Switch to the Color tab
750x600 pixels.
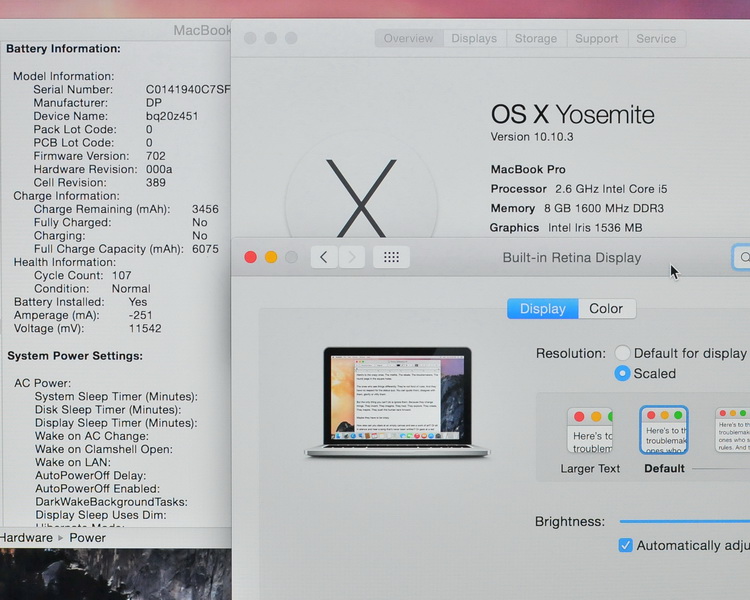(607, 309)
